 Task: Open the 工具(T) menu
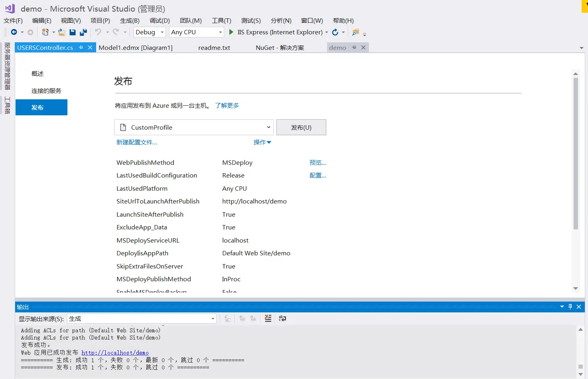(221, 21)
